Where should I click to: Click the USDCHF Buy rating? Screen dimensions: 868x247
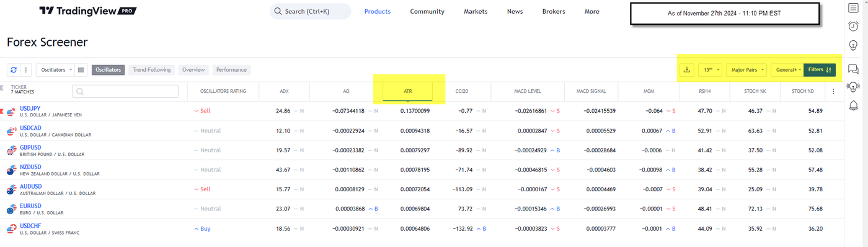202,229
